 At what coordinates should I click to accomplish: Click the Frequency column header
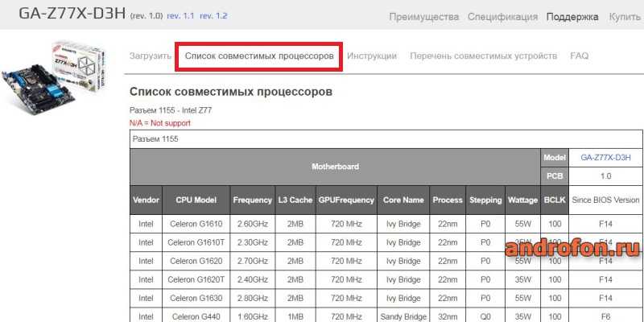[252, 200]
